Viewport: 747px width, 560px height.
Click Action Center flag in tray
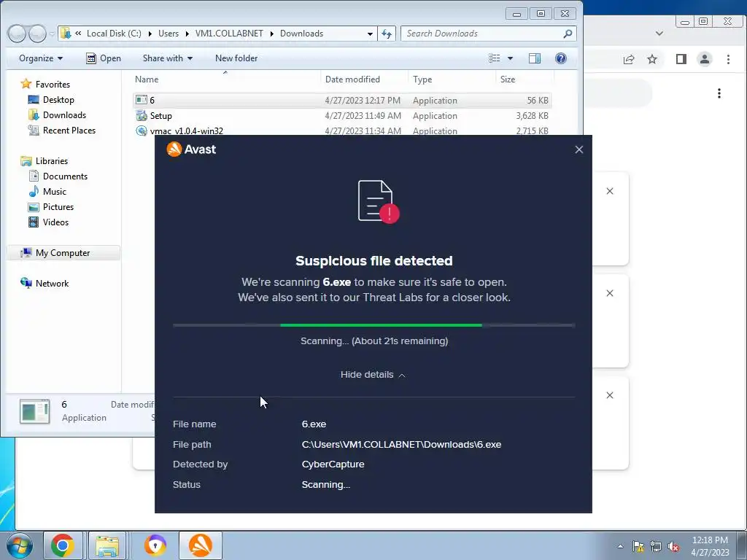point(638,546)
